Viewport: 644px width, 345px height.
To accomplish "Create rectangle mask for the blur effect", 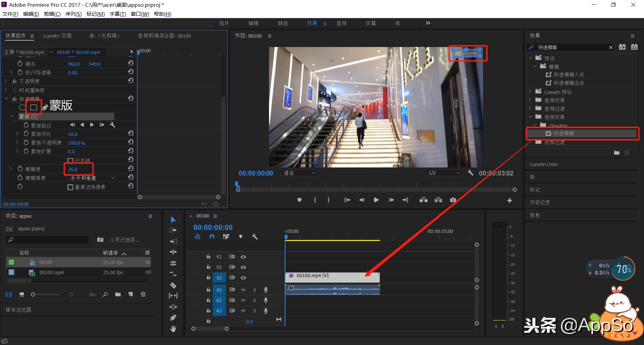I will point(34,107).
